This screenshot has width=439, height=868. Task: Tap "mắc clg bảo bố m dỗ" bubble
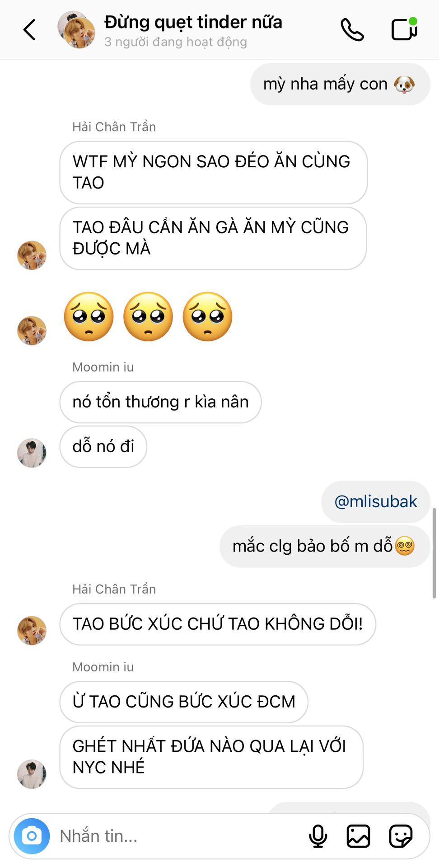[325, 546]
